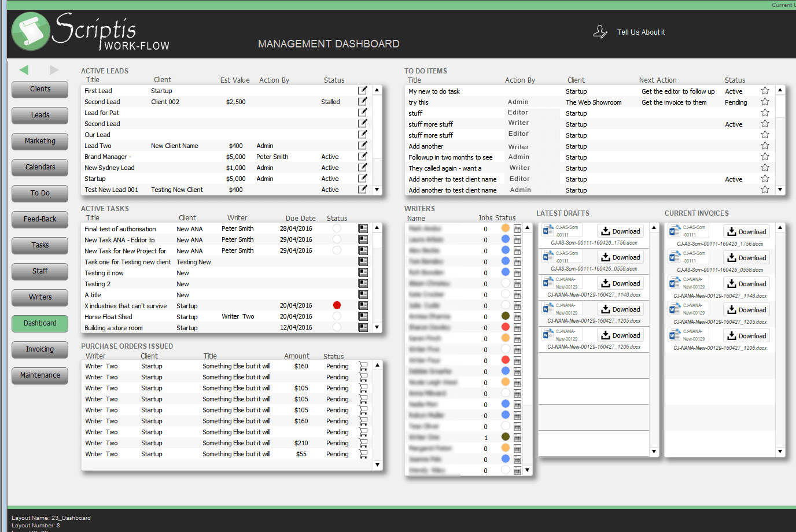Star the 'try this' to do item

[765, 102]
